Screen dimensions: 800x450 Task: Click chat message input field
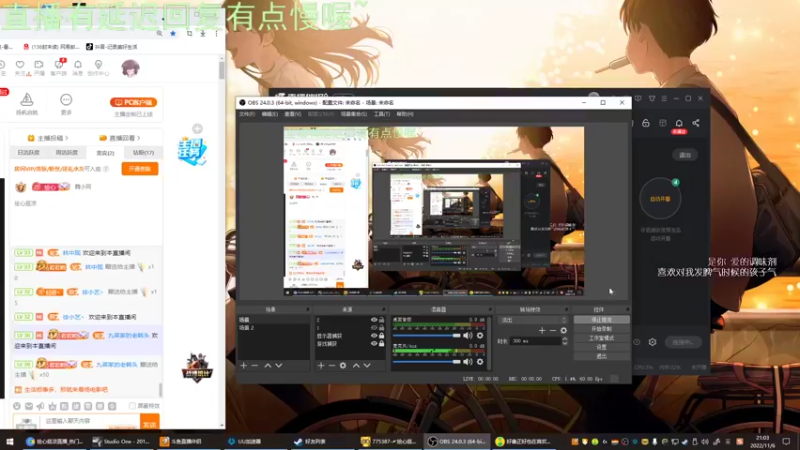pyautogui.click(x=89, y=421)
